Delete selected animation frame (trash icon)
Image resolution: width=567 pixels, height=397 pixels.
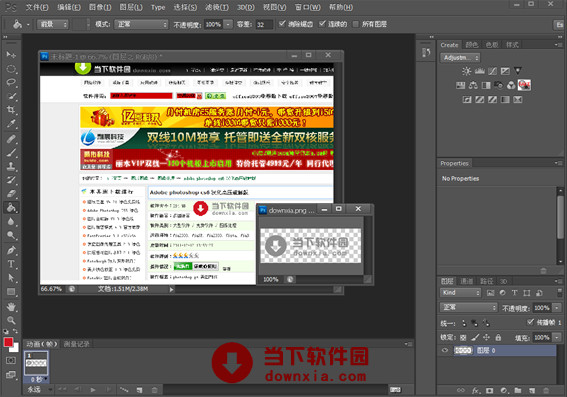154,390
